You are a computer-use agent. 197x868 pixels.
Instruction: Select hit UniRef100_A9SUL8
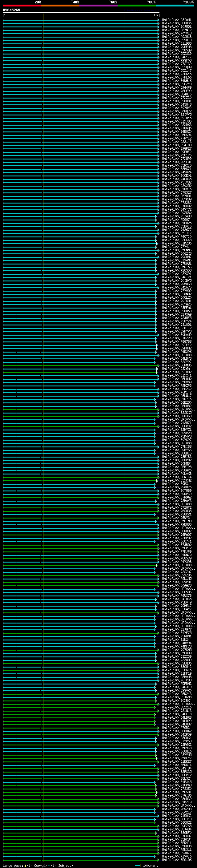[x=176, y=37]
